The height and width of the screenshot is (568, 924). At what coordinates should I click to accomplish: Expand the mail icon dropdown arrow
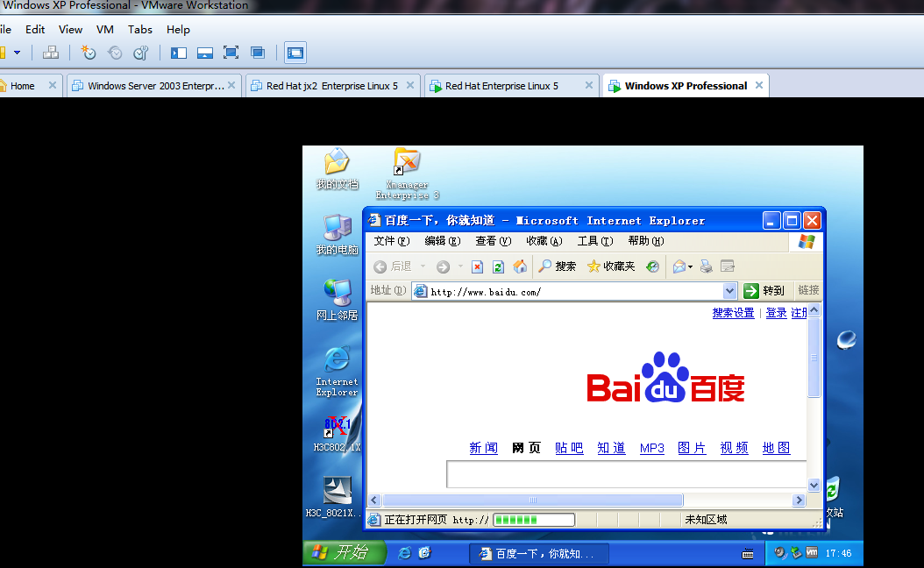[691, 267]
